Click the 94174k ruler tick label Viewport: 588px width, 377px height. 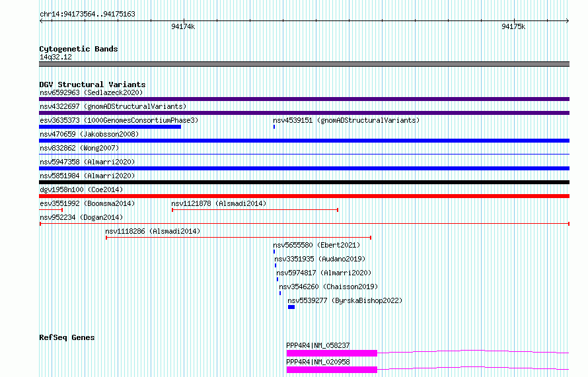pyautogui.click(x=183, y=26)
